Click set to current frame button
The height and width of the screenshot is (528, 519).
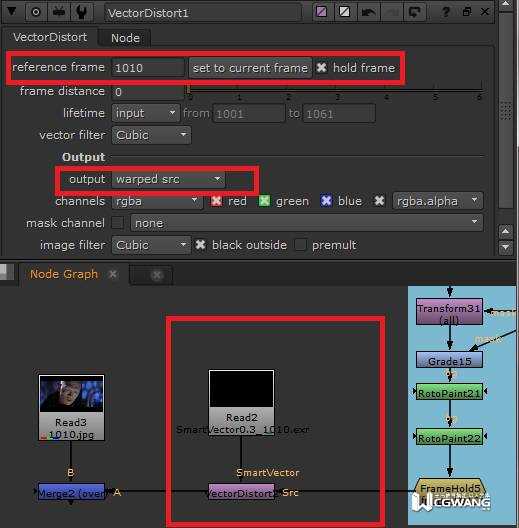[250, 68]
